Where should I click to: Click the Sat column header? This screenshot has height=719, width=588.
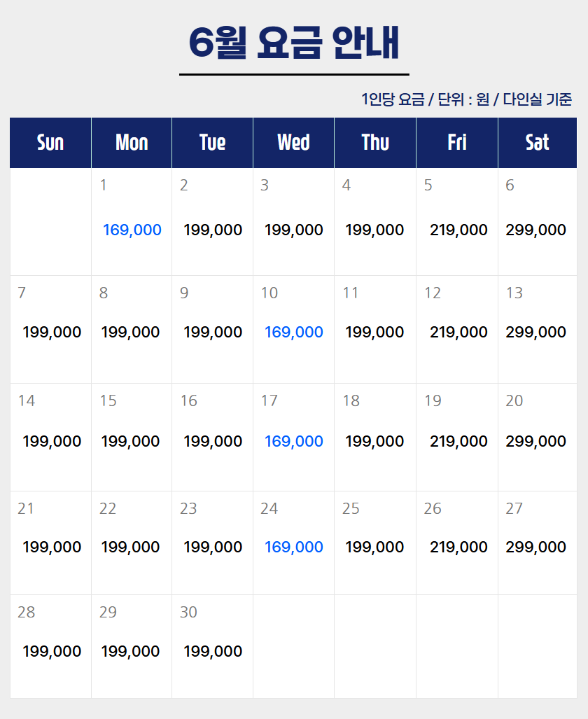(537, 143)
